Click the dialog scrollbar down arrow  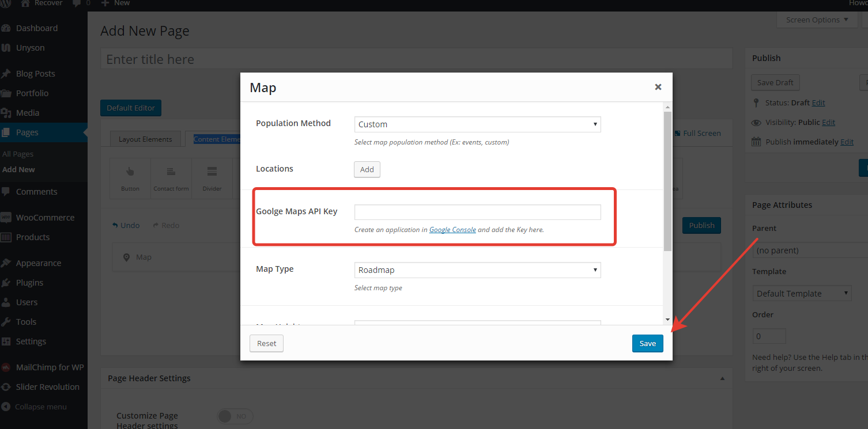667,320
